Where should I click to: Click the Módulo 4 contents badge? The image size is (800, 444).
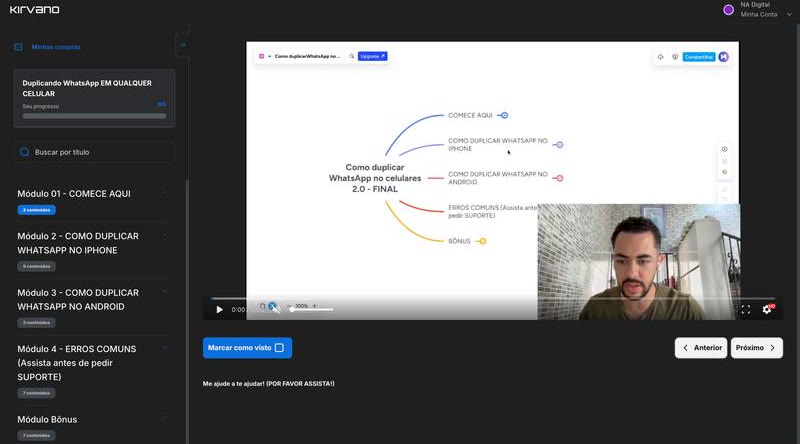[36, 393]
